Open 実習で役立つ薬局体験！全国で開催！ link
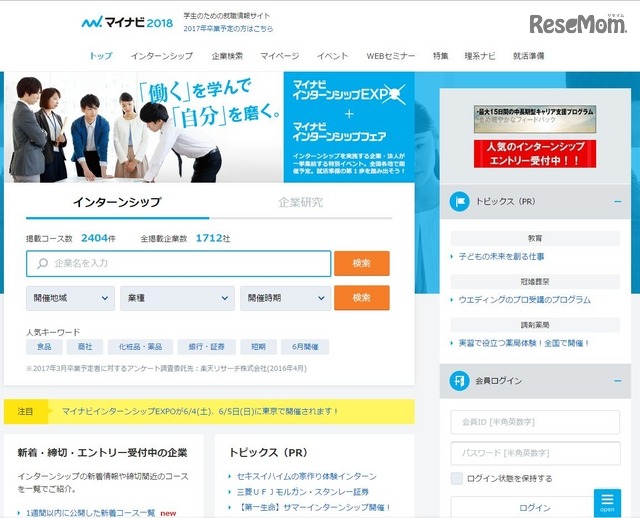Image resolution: width=640 pixels, height=518 pixels. click(524, 343)
